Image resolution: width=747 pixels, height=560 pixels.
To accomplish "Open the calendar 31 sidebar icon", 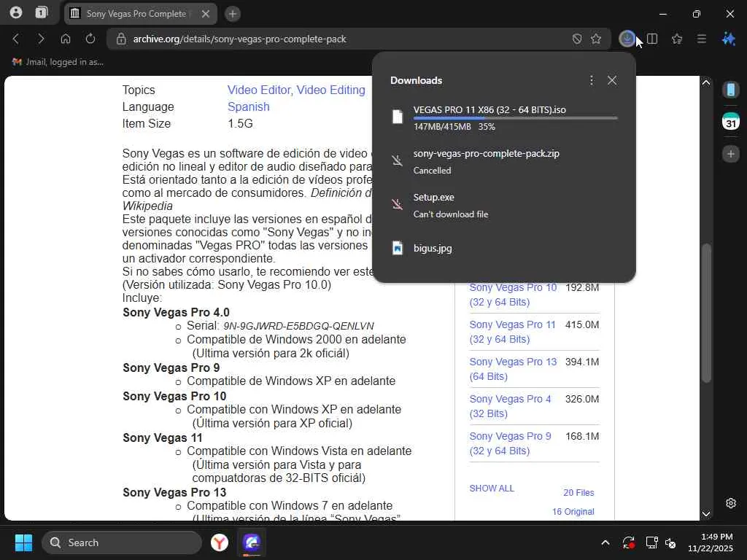I will coord(731,121).
